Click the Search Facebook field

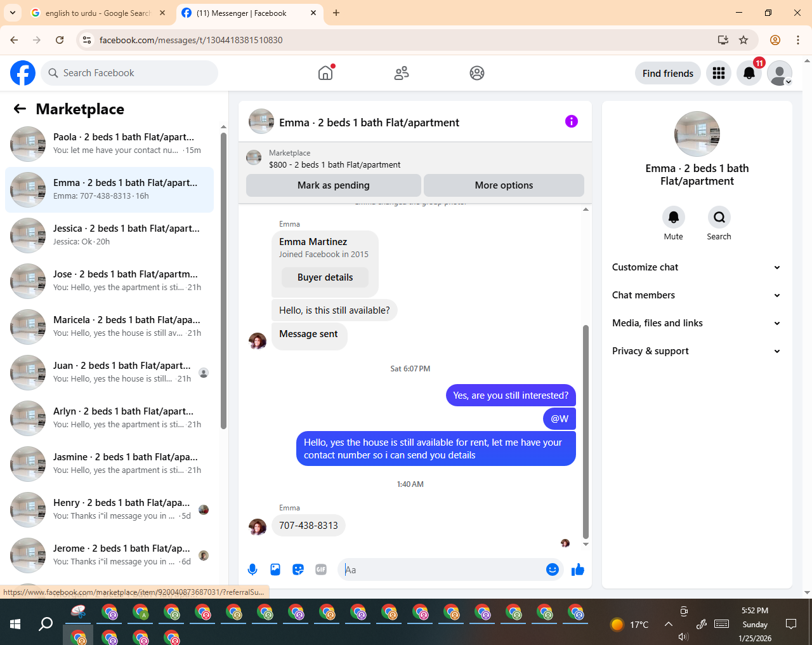tap(129, 73)
